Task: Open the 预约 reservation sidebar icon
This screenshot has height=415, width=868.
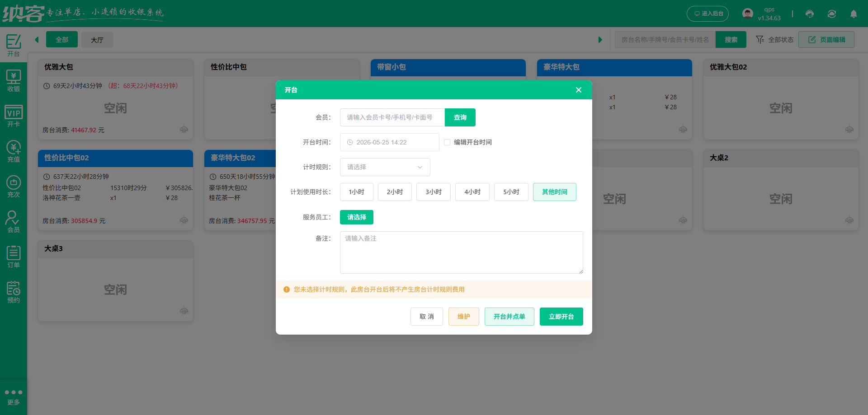Action: pyautogui.click(x=14, y=292)
